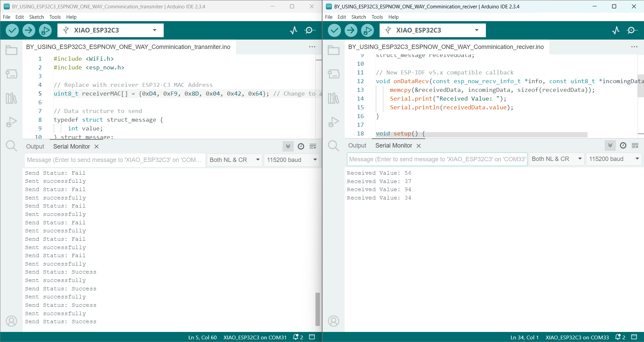Click message input field in transmitter monitor
Viewport: 644px width, 342px height.
pos(115,160)
